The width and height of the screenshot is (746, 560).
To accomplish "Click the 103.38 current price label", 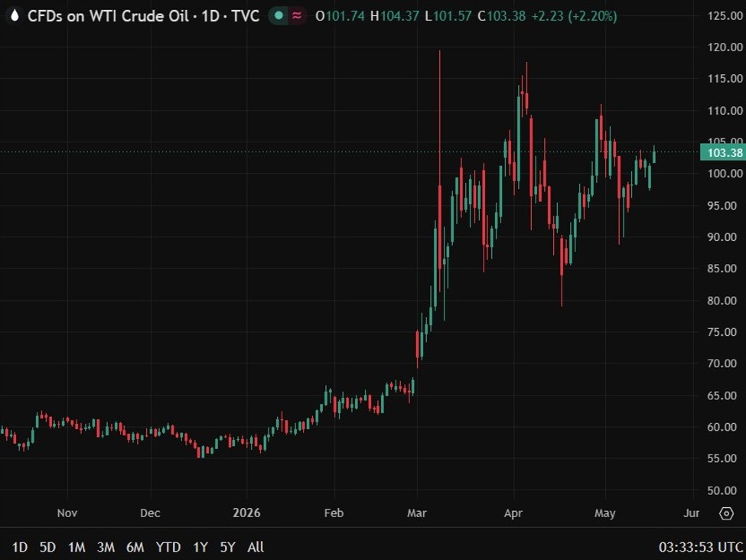I will (x=723, y=153).
